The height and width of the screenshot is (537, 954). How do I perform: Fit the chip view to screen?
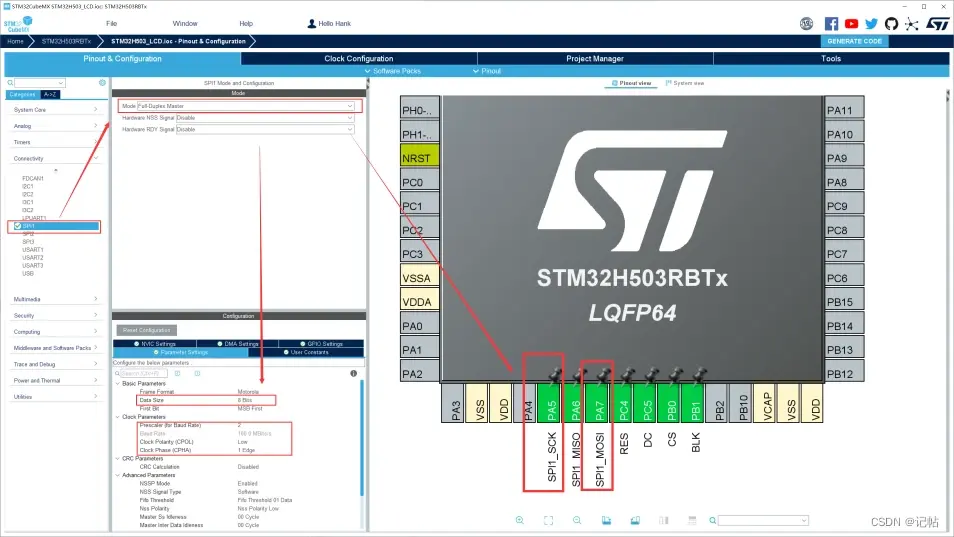click(x=548, y=521)
